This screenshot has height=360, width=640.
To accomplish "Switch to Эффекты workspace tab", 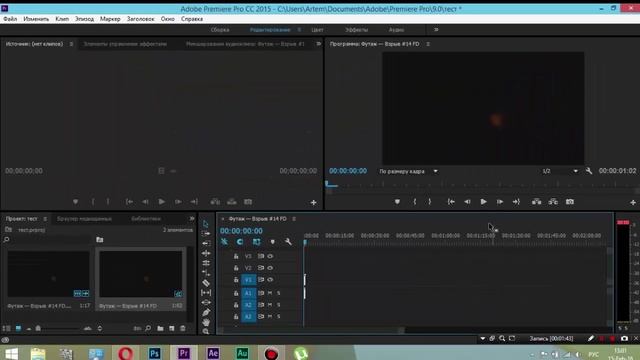I will (356, 30).
